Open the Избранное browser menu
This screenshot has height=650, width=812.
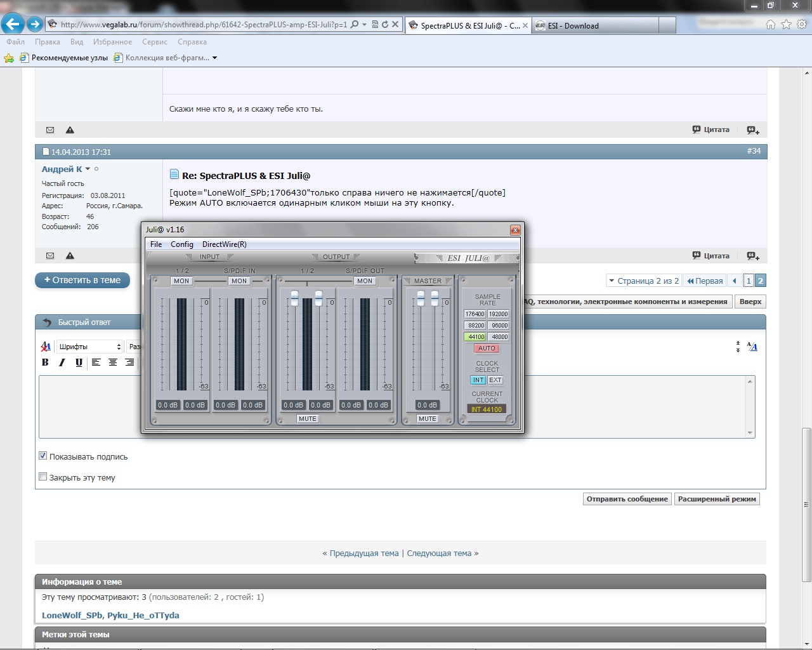coord(113,42)
